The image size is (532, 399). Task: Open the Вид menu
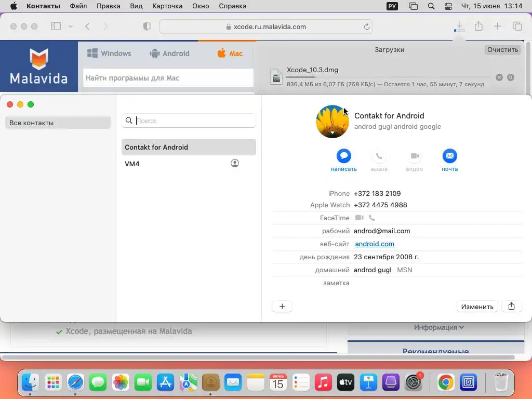pyautogui.click(x=137, y=6)
